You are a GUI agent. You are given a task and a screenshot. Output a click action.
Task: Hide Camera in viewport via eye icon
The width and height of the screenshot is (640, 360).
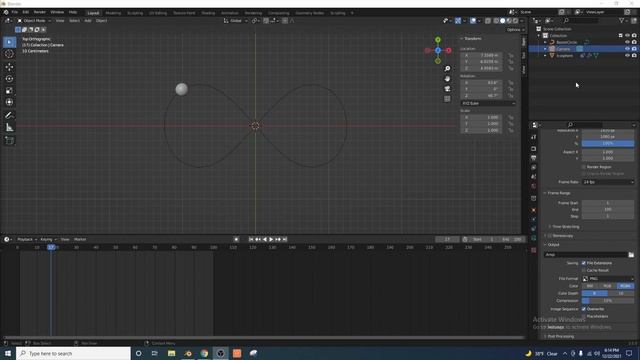[x=627, y=49]
